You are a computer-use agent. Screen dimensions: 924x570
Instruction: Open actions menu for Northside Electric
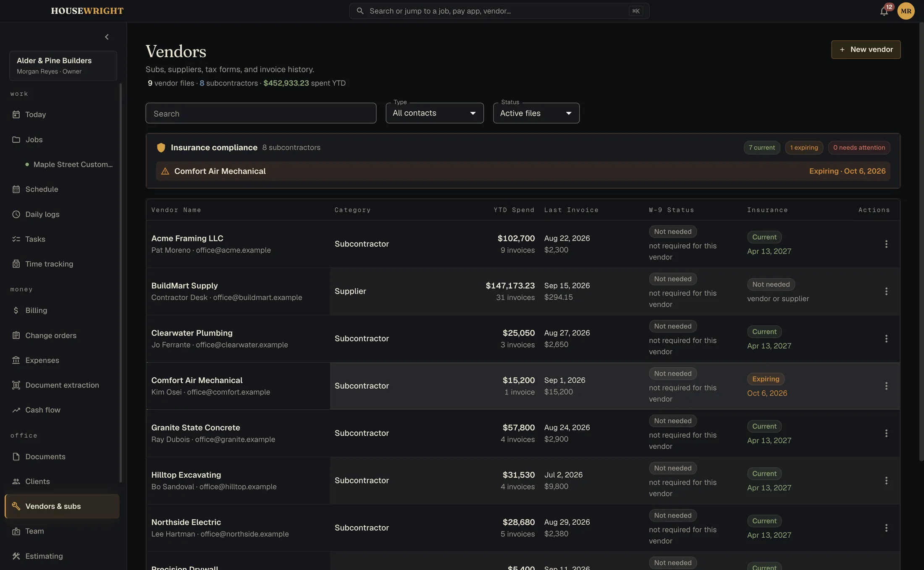pos(886,528)
